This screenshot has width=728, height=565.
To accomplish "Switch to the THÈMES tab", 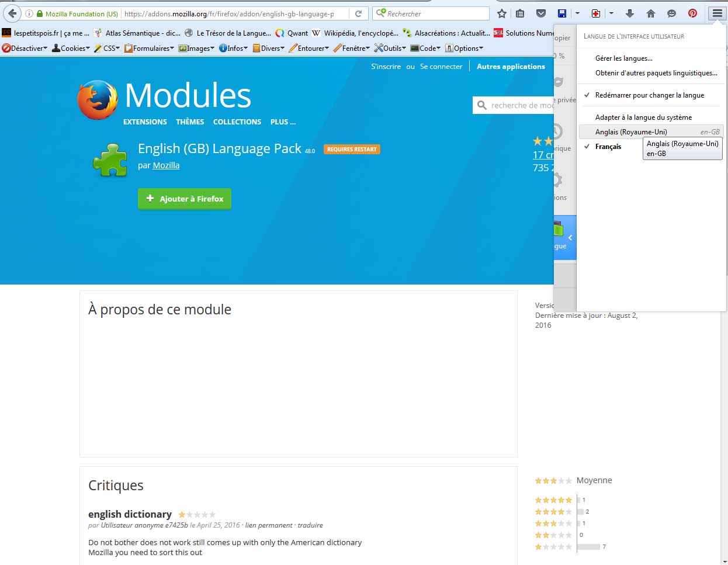I will click(190, 122).
